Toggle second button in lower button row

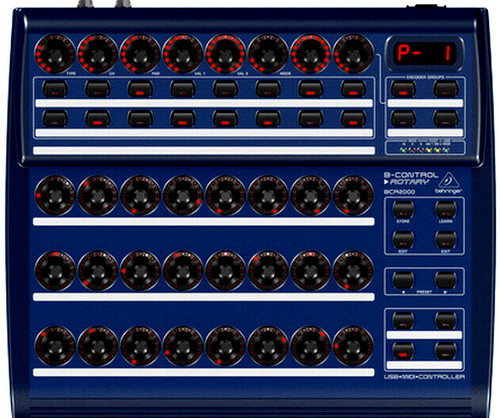98,119
